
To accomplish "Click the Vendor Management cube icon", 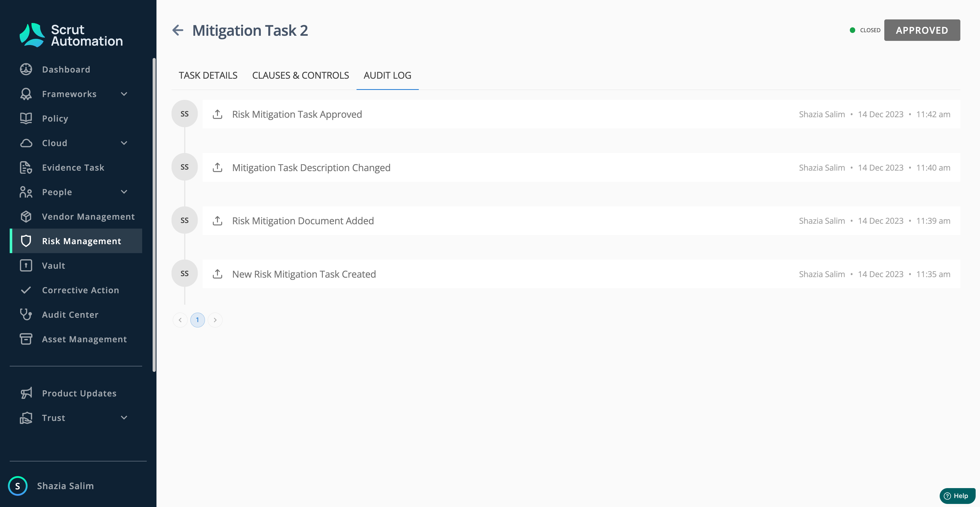I will 26,217.
